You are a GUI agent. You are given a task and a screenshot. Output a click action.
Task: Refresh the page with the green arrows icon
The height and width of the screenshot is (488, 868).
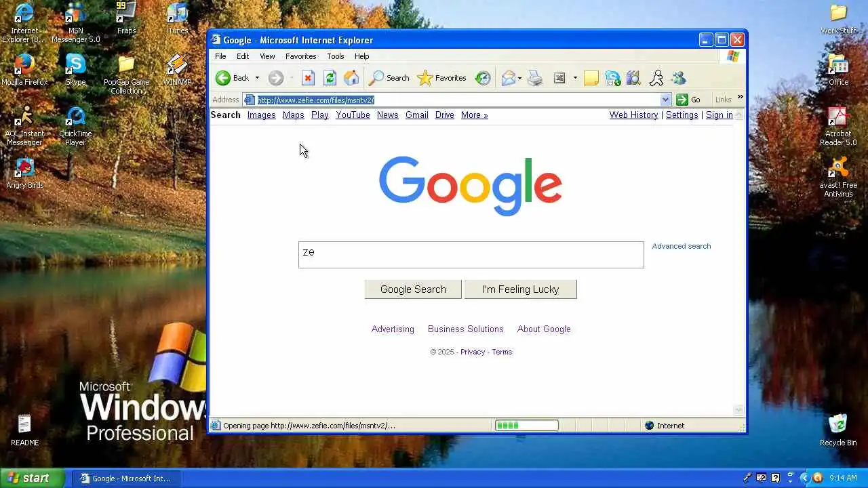pyautogui.click(x=330, y=78)
